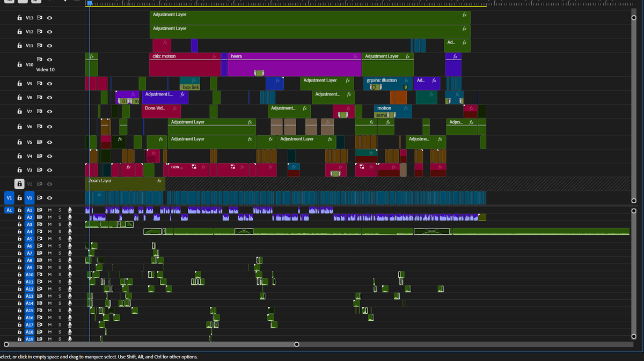644x361 pixels.
Task: Start voice-over record on track A4
Action: pyautogui.click(x=69, y=231)
